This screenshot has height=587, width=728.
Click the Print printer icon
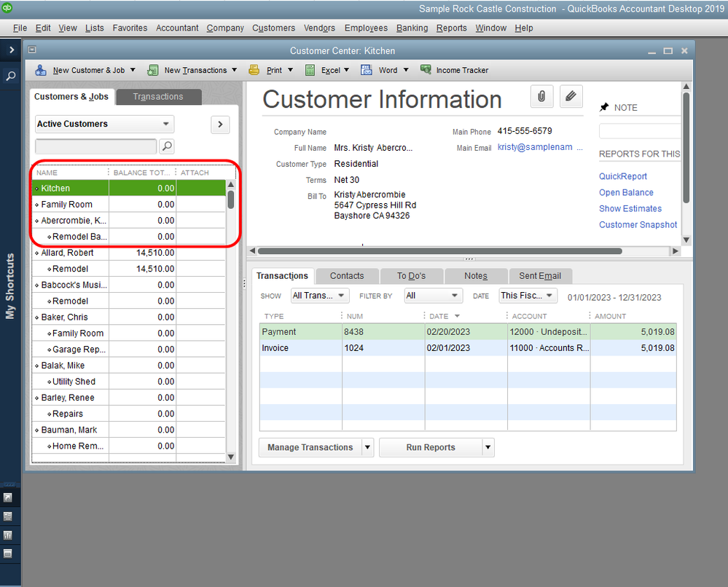tap(254, 71)
